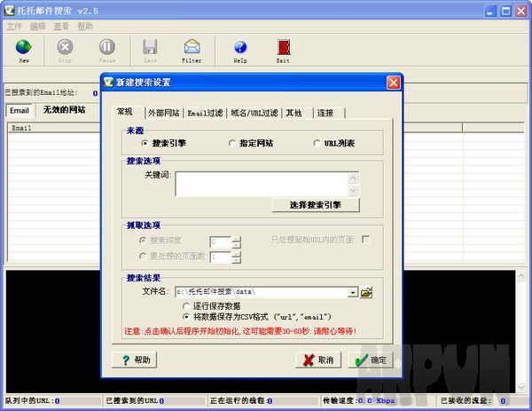The height and width of the screenshot is (411, 532).
Task: Click the Exit door icon
Action: (283, 51)
